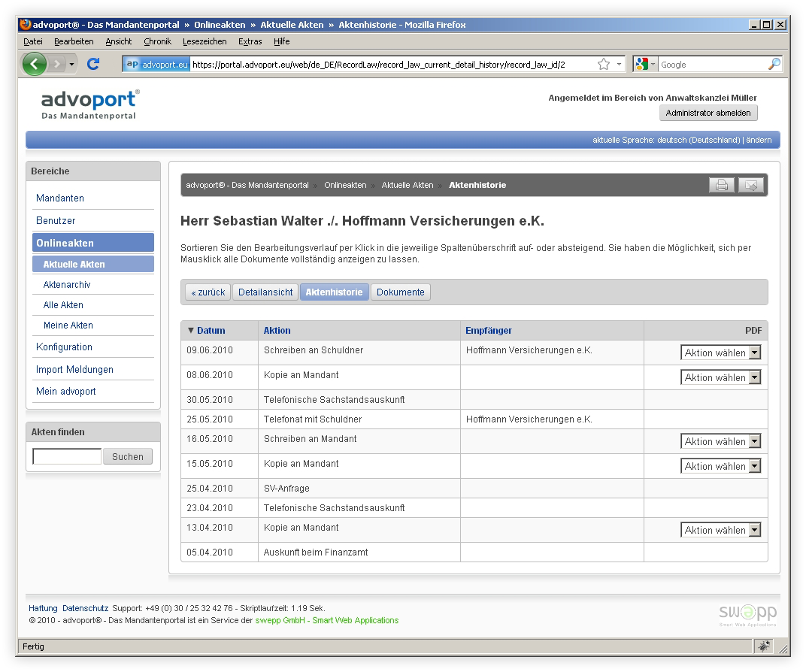Screen dimensions: 806x672
Task: Open Aktion wählen dropdown for 15.05.2010
Action: pos(721,466)
